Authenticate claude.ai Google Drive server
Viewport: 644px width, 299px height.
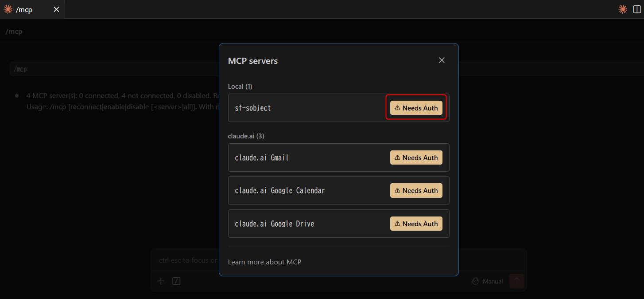click(416, 224)
